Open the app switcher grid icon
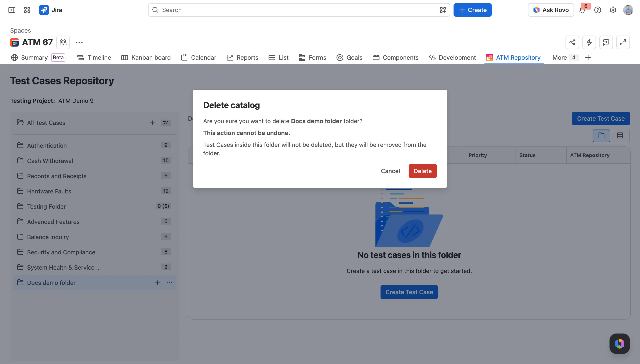This screenshot has width=640, height=364. pyautogui.click(x=27, y=10)
